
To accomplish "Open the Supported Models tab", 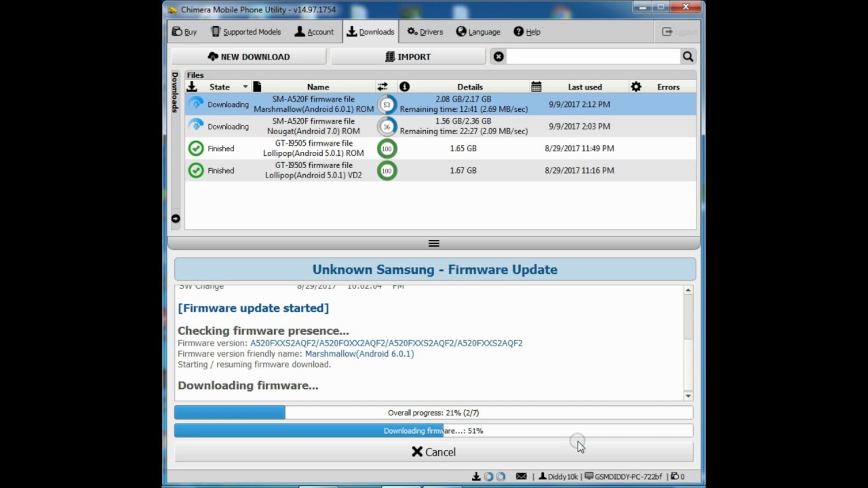I will (x=245, y=32).
